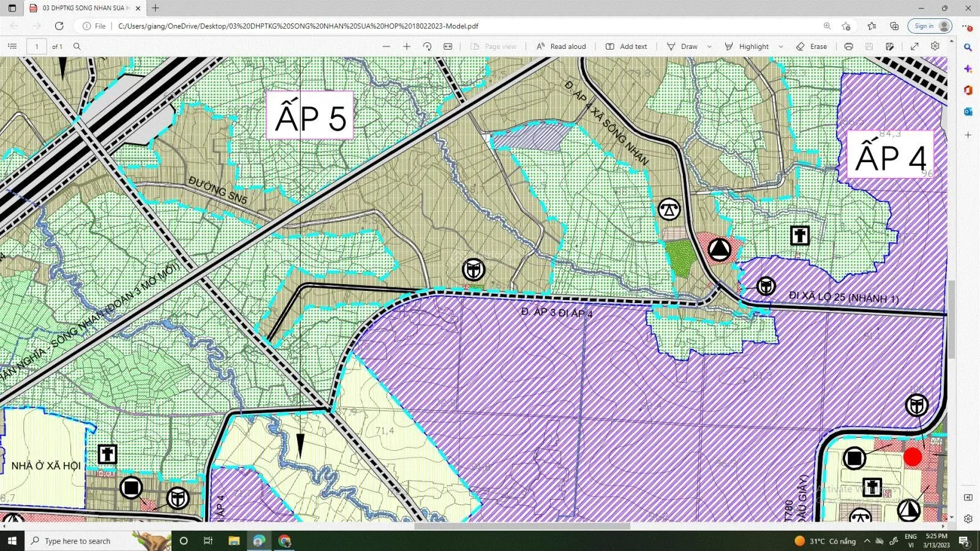Open Cortana from the taskbar
The height and width of the screenshot is (551, 980).
click(183, 541)
